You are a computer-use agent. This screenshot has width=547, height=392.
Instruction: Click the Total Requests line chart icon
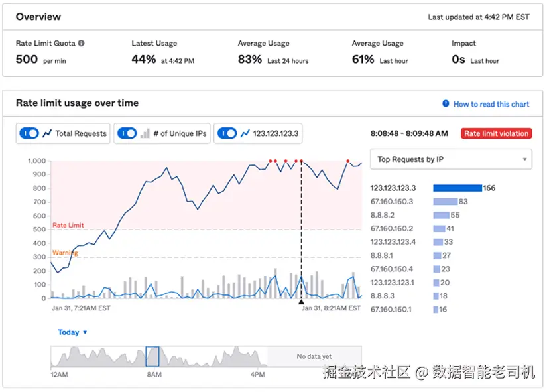(x=47, y=133)
